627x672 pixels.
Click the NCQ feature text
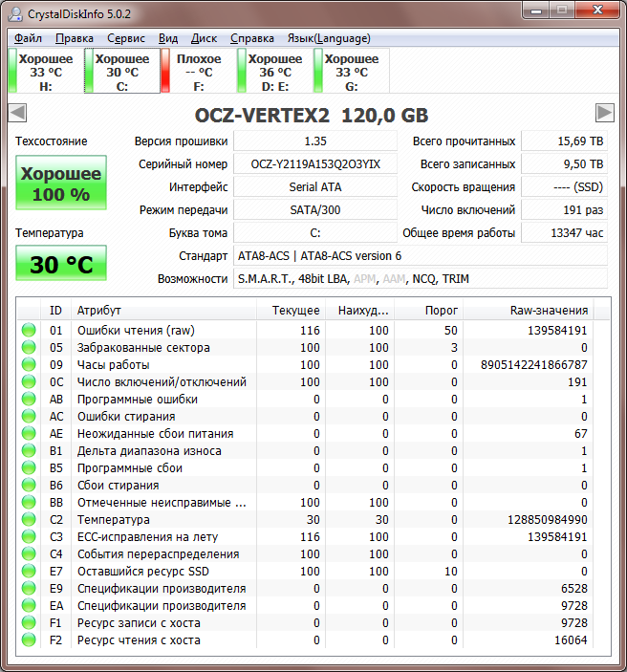(423, 279)
